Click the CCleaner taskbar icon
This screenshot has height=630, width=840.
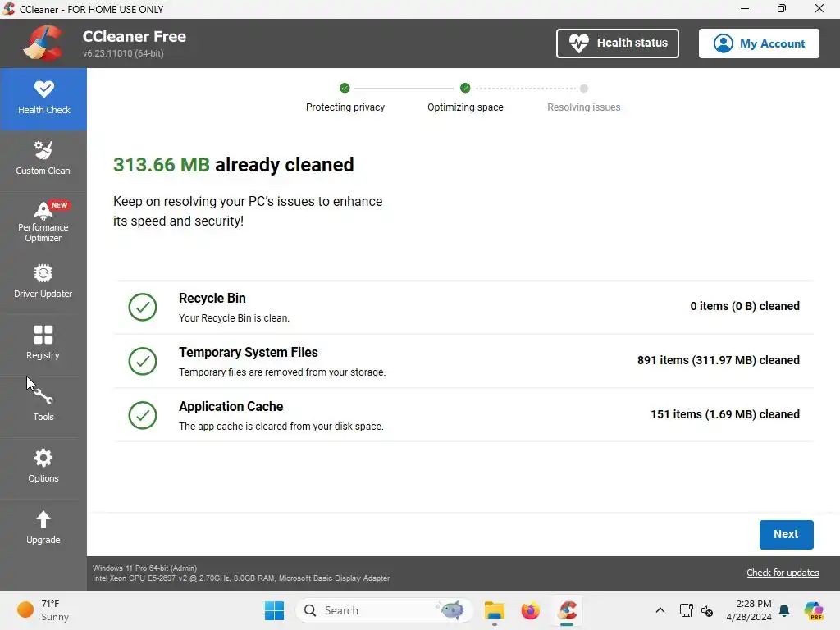pos(567,610)
